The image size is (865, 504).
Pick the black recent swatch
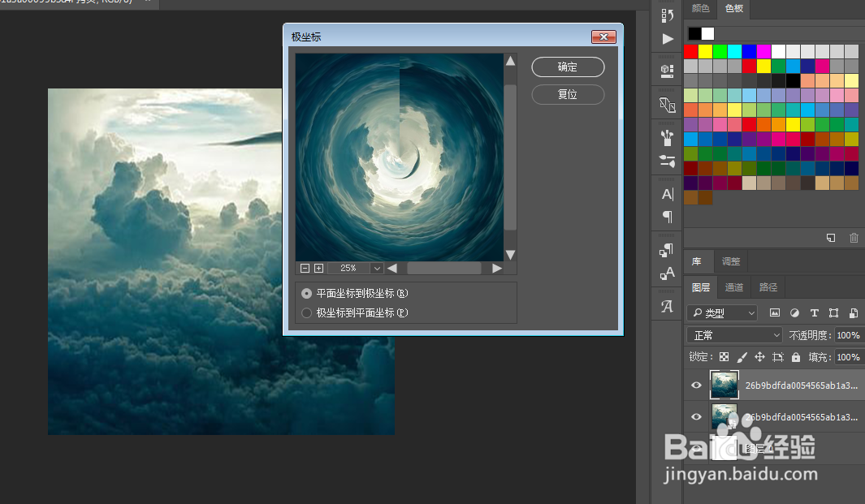pyautogui.click(x=694, y=33)
